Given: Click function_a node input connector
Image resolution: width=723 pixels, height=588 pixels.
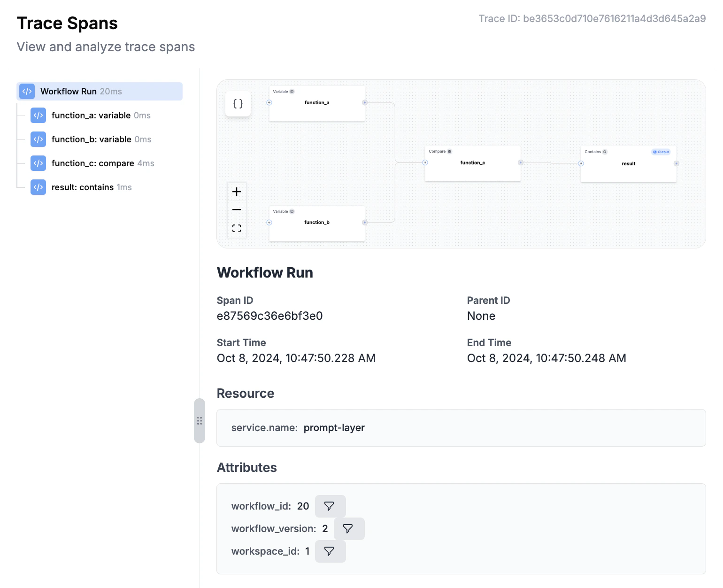Looking at the screenshot, I should [269, 102].
